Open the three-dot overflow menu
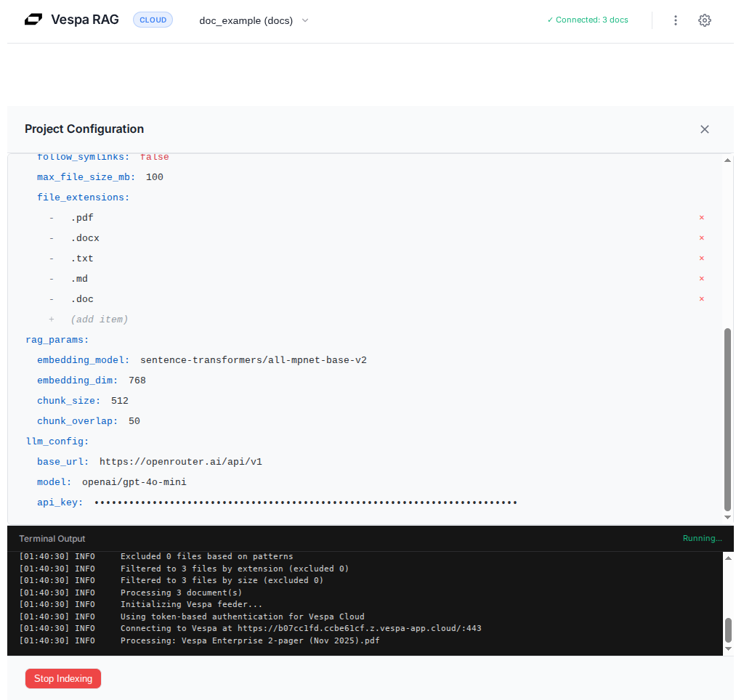Viewport: 744px width, 700px height. (676, 20)
